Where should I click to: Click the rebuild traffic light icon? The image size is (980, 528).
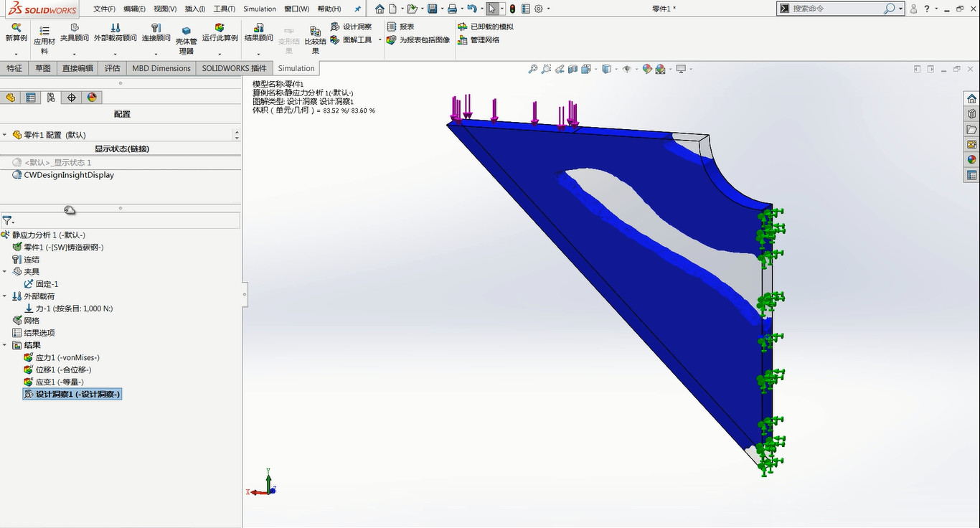tap(512, 9)
